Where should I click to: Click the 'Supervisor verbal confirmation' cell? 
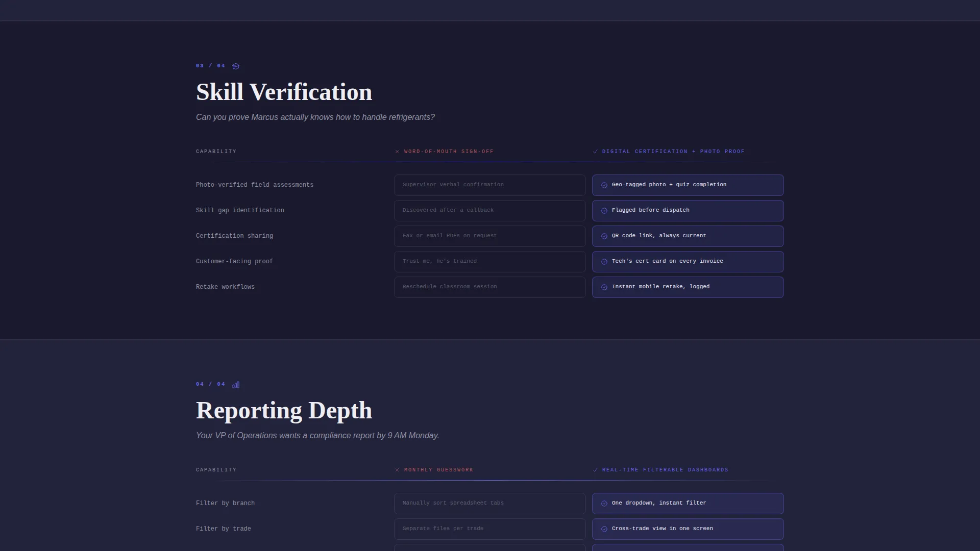pos(490,185)
